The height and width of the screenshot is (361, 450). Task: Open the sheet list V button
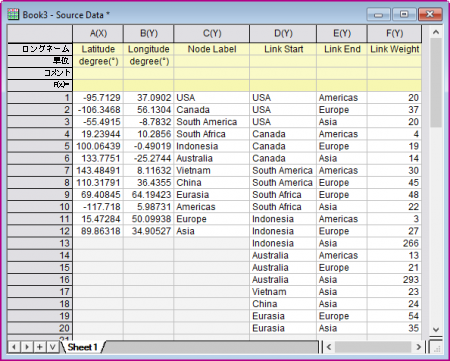pos(52,347)
